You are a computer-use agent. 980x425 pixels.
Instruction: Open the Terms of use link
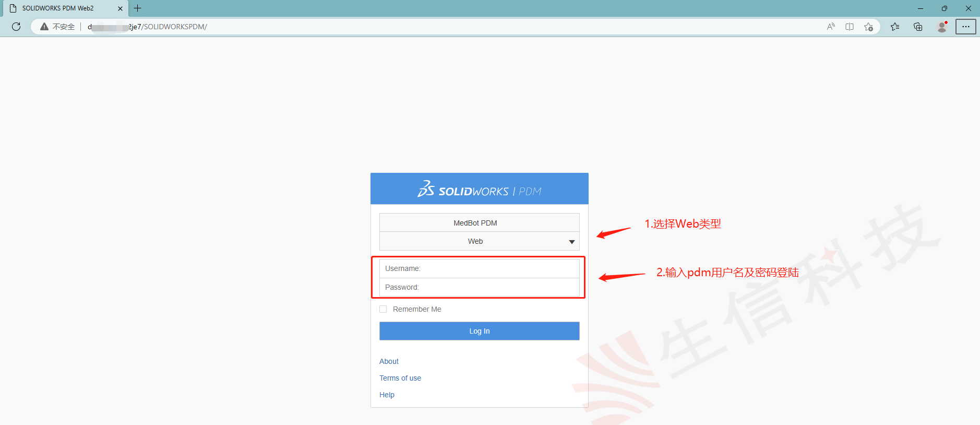tap(400, 378)
